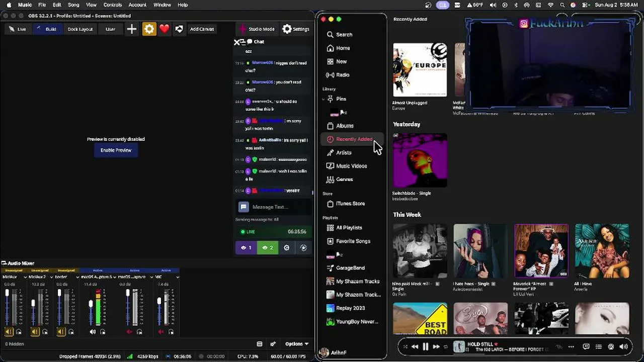Unmute the Mic/Aux 2 audio source
The width and height of the screenshot is (644, 362).
[35, 332]
